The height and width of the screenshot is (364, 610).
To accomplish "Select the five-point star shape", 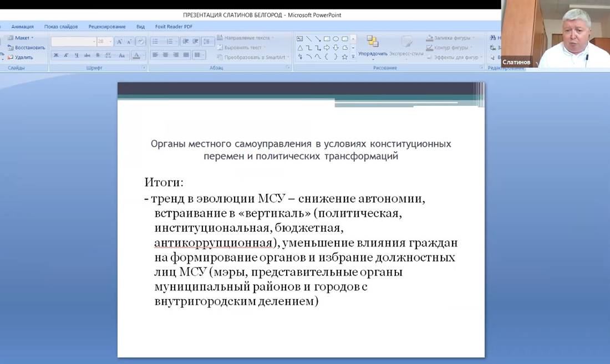I will coord(344,57).
